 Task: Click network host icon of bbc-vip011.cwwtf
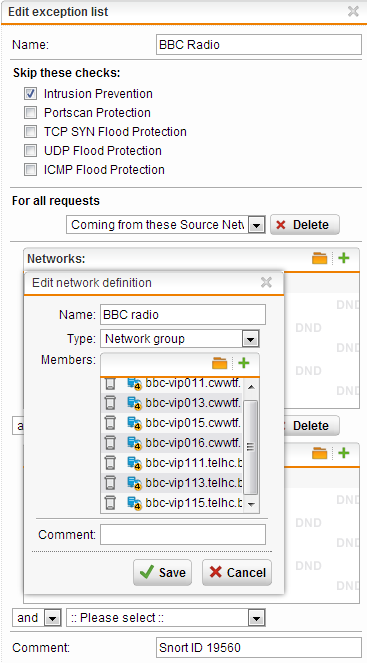(x=134, y=384)
